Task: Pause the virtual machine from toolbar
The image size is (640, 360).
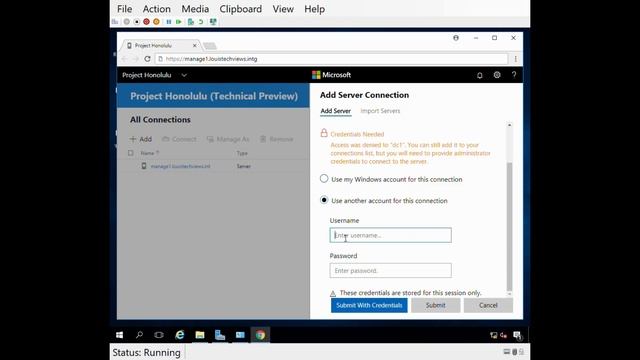Action: [x=169, y=22]
